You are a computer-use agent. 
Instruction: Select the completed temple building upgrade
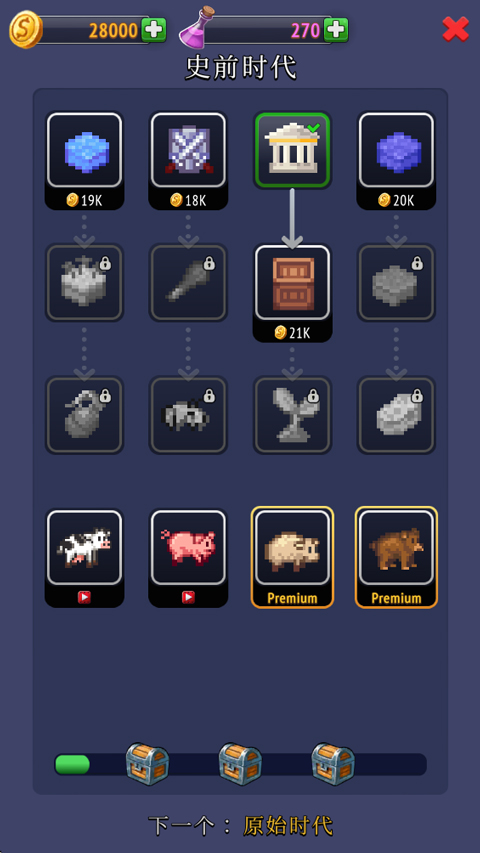(x=292, y=150)
